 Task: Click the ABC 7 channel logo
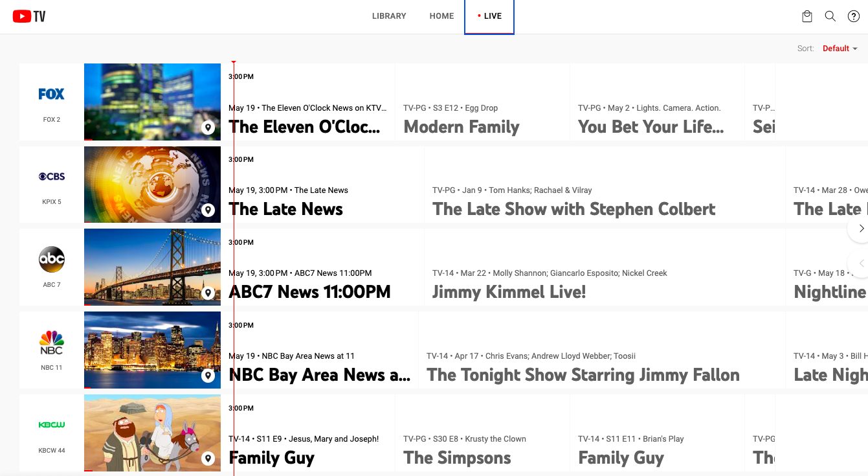pyautogui.click(x=52, y=260)
